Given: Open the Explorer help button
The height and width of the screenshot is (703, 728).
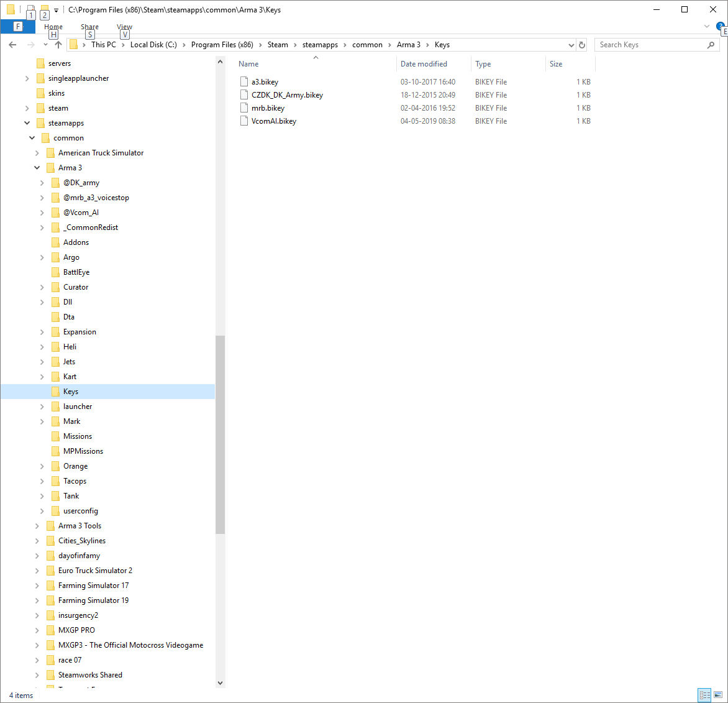Looking at the screenshot, I should point(721,27).
